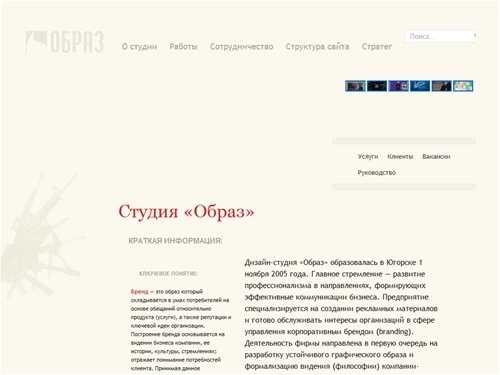Open the sixth green portfolio thumbnail
500x375 pixels.
point(463,86)
